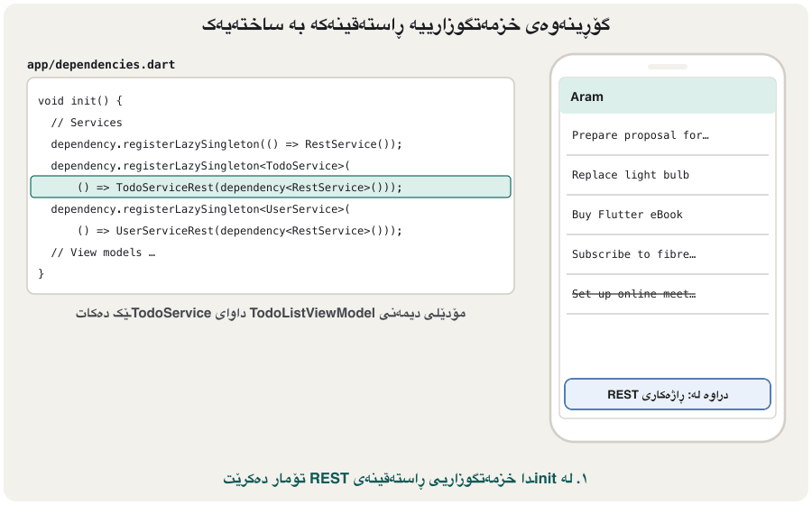Click the registerLazySingleton<UserService> line

200,209
